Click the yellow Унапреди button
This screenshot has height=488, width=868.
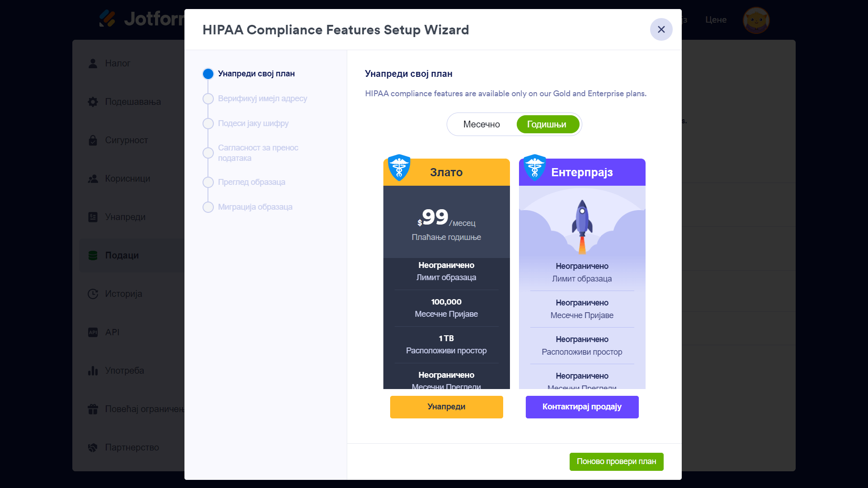tap(446, 407)
